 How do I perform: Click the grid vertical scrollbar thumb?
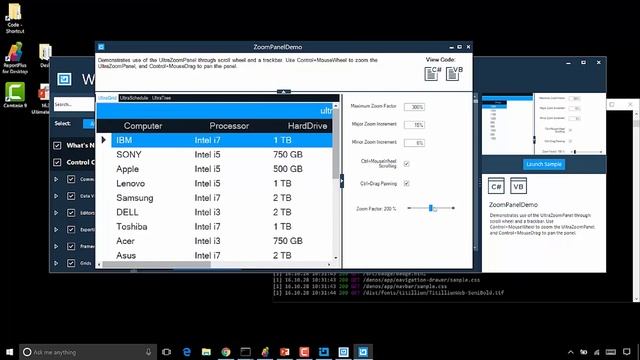click(x=336, y=144)
